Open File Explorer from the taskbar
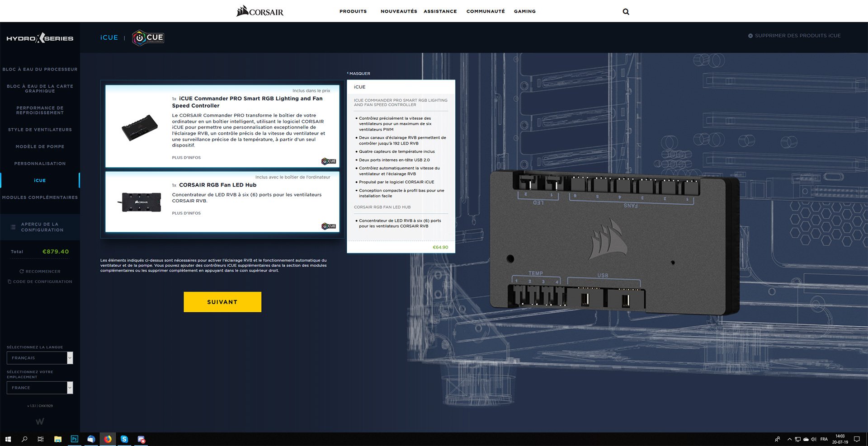Viewport: 868px width, 446px height. pyautogui.click(x=58, y=439)
